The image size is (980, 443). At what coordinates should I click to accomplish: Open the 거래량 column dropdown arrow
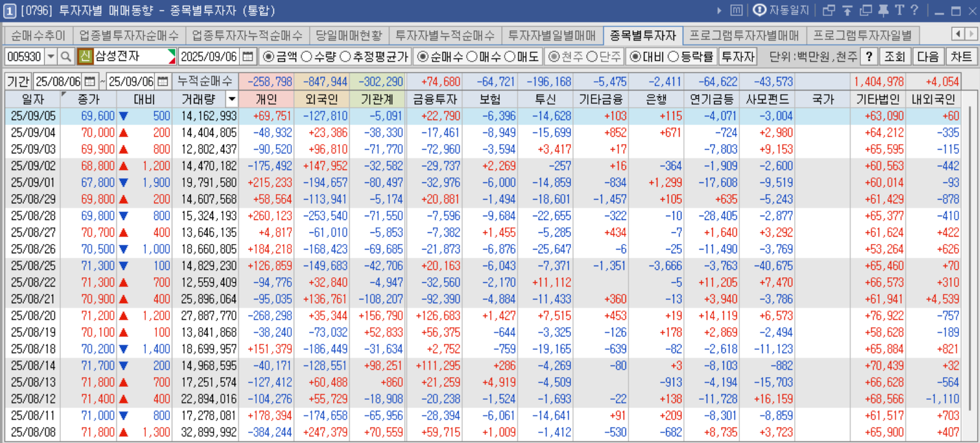[x=232, y=99]
